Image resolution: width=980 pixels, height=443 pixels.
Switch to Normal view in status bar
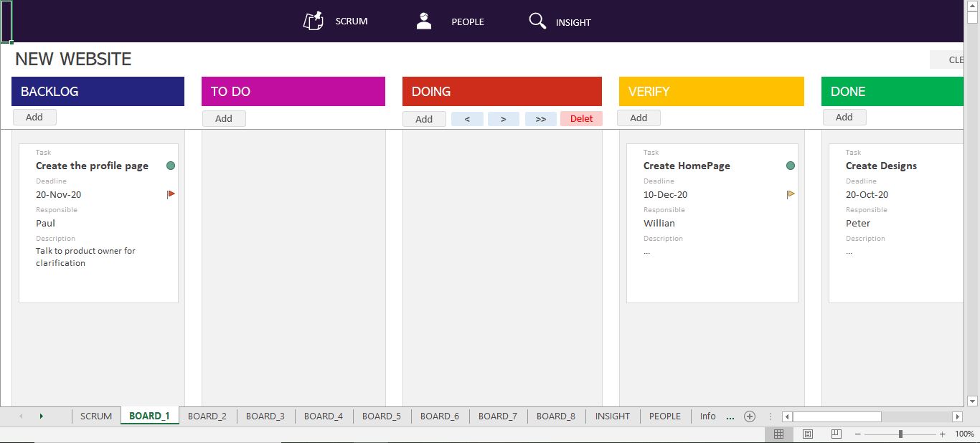tap(778, 434)
